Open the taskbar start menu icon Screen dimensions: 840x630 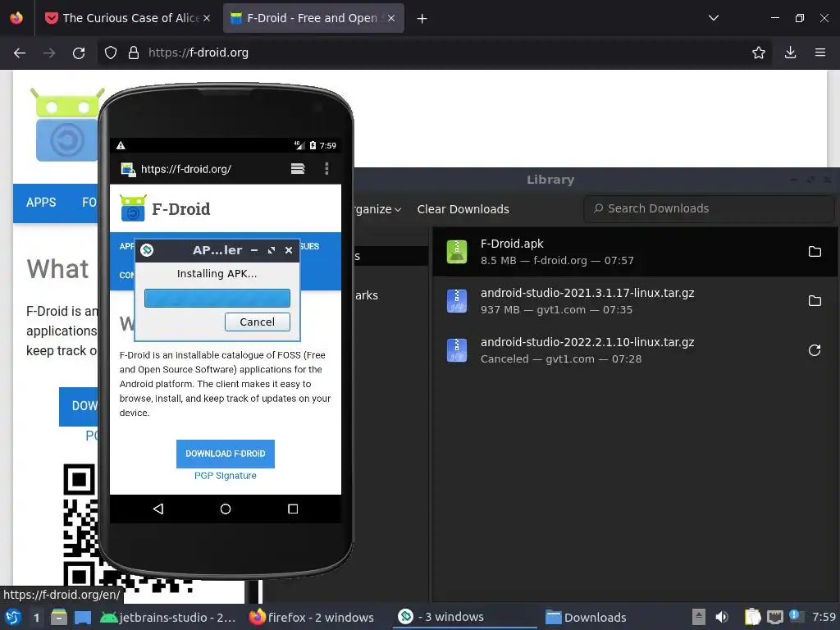pyautogui.click(x=13, y=617)
